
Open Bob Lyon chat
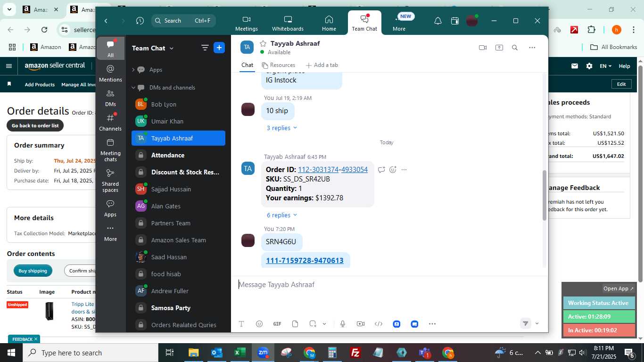click(178, 104)
